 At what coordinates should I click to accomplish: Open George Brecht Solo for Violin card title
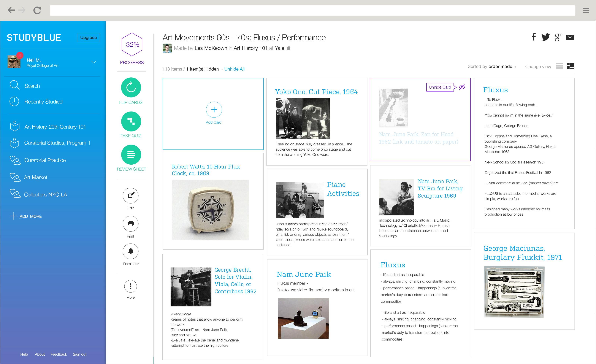pos(235,281)
